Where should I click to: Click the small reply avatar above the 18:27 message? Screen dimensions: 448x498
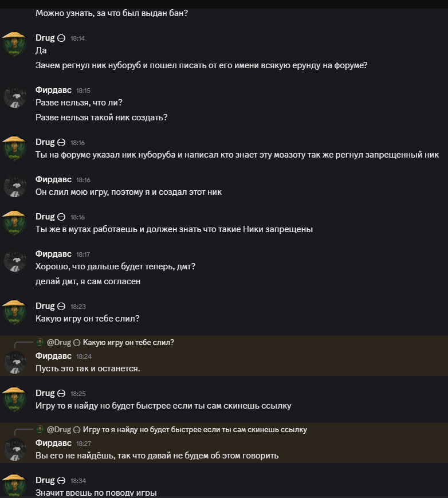[x=40, y=429]
